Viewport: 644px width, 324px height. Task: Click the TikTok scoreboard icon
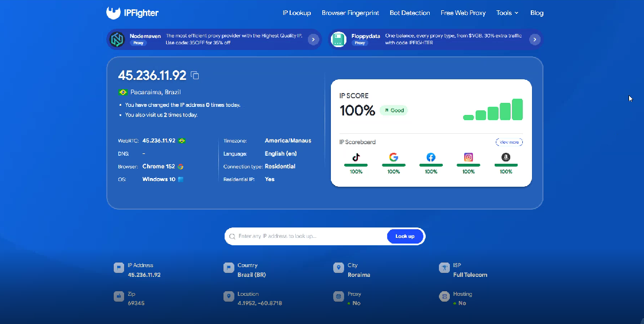coord(356,157)
